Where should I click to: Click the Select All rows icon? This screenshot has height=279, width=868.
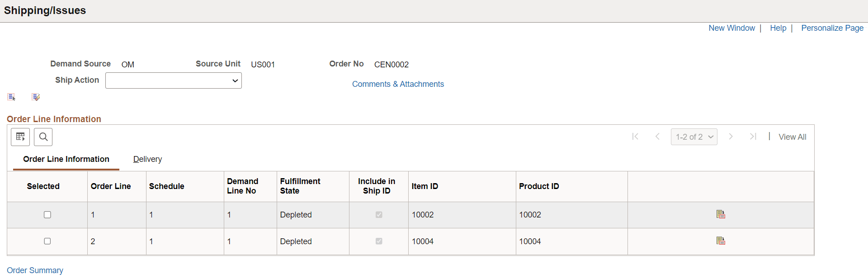(11, 96)
